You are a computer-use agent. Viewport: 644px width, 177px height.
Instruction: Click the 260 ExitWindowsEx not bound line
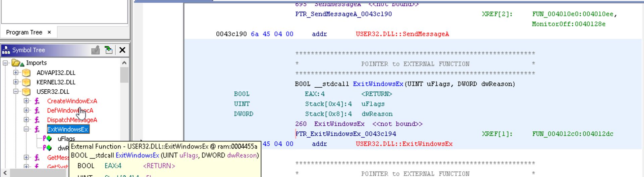(359, 124)
